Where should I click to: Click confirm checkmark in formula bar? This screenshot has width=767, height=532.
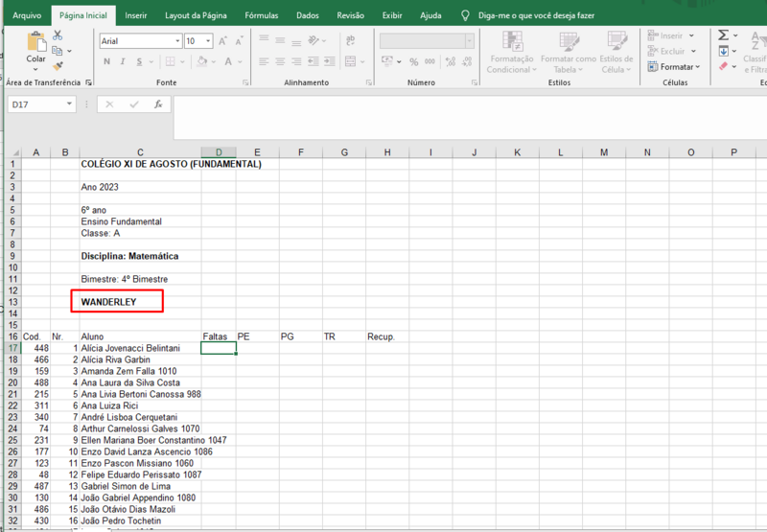click(134, 104)
